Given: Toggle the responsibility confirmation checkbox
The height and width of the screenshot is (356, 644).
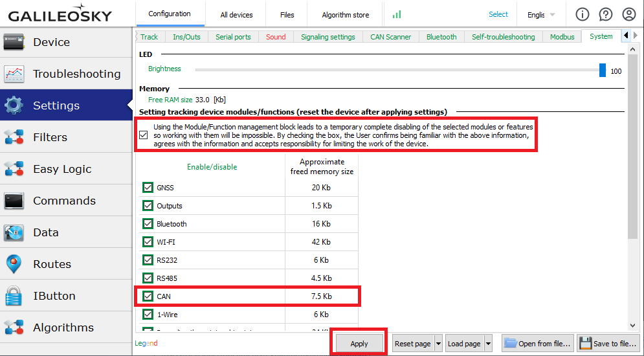Looking at the screenshot, I should pos(144,135).
